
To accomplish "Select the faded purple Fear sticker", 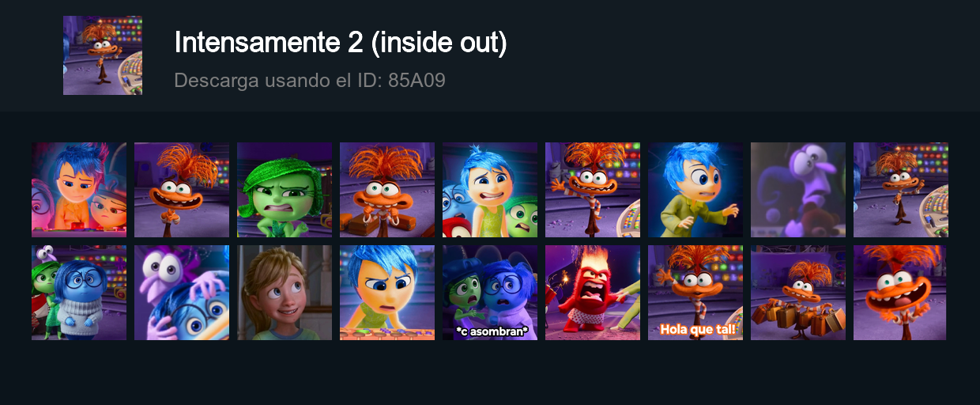I will click(x=798, y=190).
